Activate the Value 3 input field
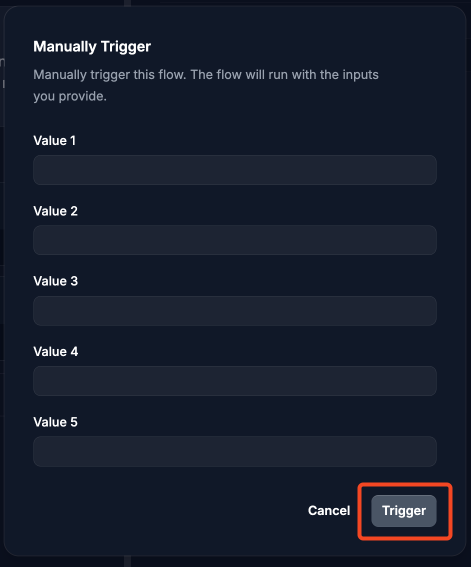 235,311
